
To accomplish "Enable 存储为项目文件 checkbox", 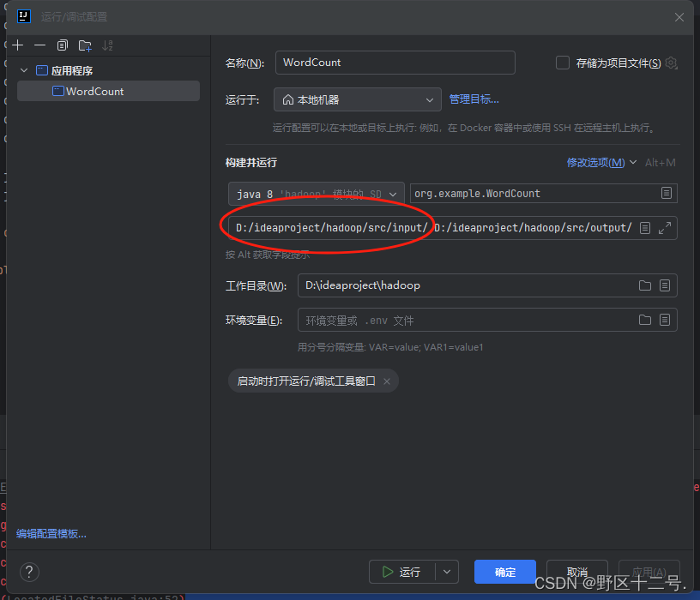I will [x=563, y=62].
